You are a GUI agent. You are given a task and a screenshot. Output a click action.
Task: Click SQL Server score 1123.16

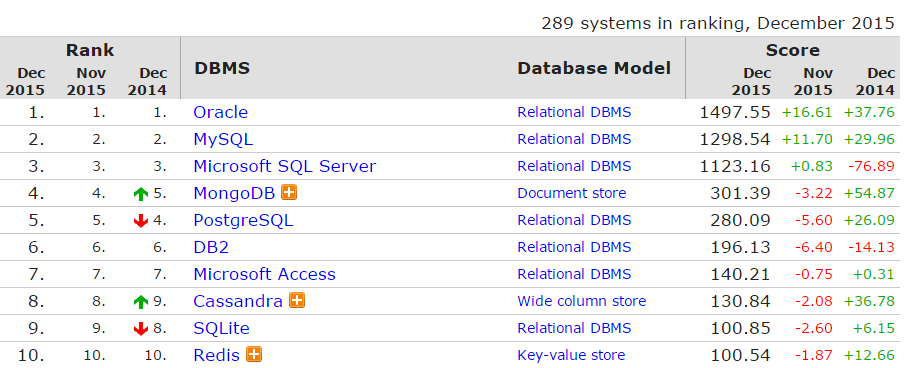[735, 166]
